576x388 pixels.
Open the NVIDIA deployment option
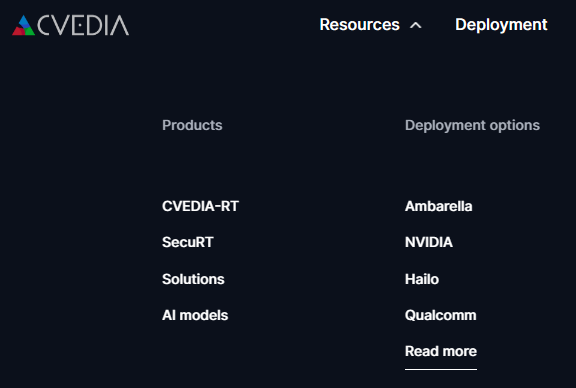click(429, 242)
